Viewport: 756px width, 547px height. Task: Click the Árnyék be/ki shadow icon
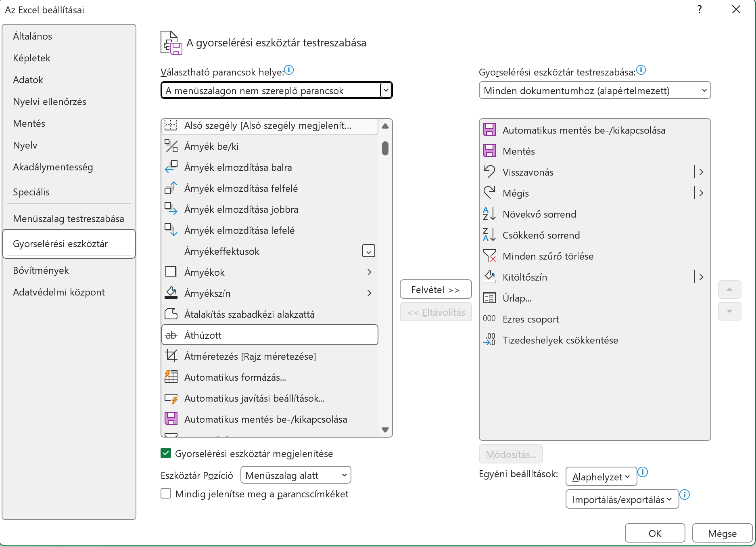pos(171,146)
